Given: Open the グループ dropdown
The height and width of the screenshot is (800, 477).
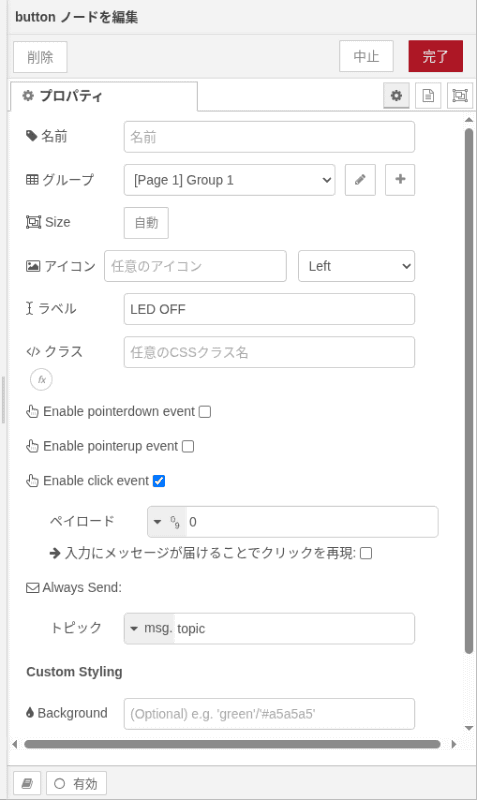Looking at the screenshot, I should 230,180.
